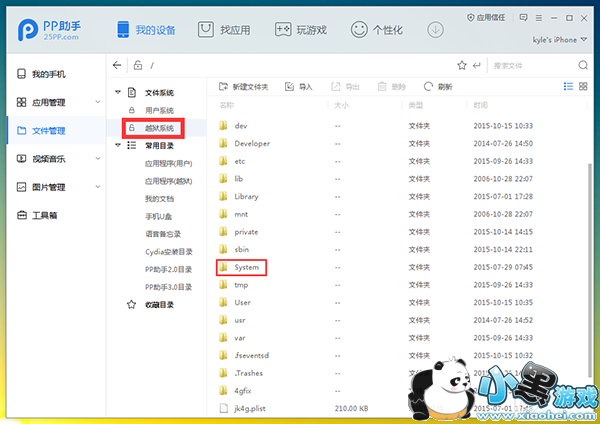Click 刷新 toolbar button

[x=438, y=87]
